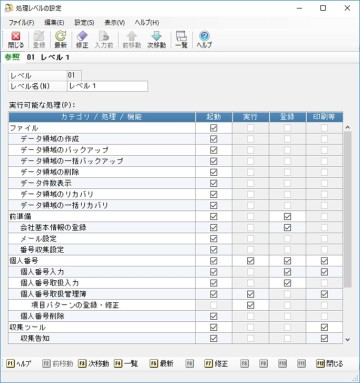The width and height of the screenshot is (360, 383).
Task: Click the F7 修正 function key button
Action: coord(216,363)
